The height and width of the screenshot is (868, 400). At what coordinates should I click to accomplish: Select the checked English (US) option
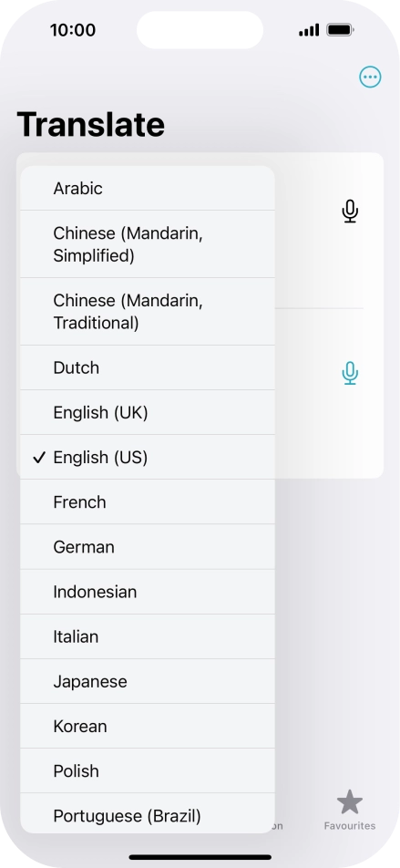coord(148,458)
